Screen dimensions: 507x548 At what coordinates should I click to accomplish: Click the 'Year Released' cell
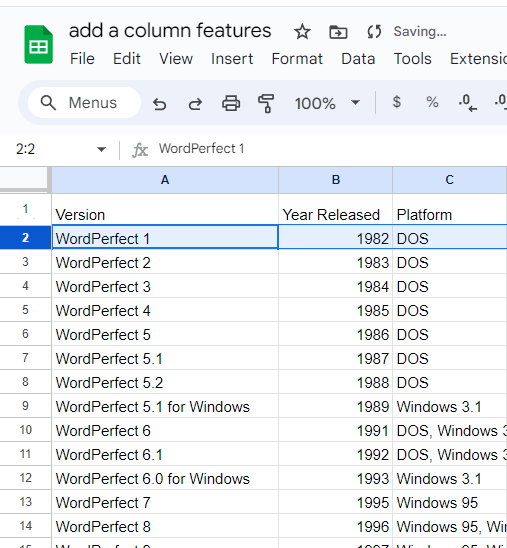pyautogui.click(x=335, y=210)
